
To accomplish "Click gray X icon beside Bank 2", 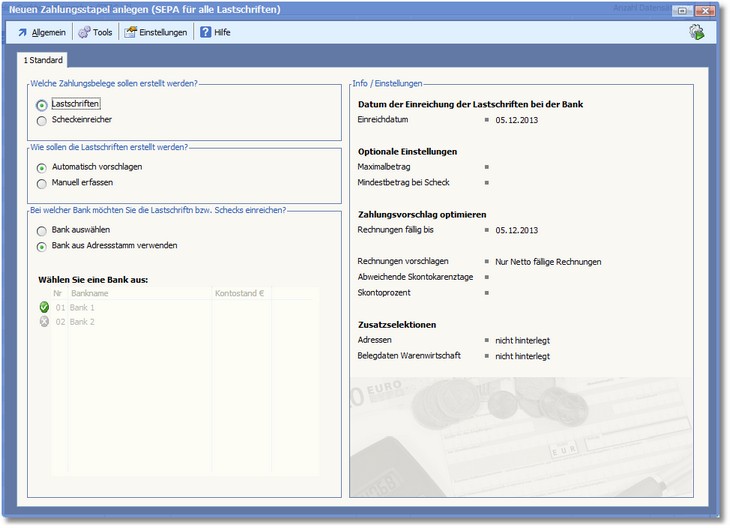I will tap(44, 322).
